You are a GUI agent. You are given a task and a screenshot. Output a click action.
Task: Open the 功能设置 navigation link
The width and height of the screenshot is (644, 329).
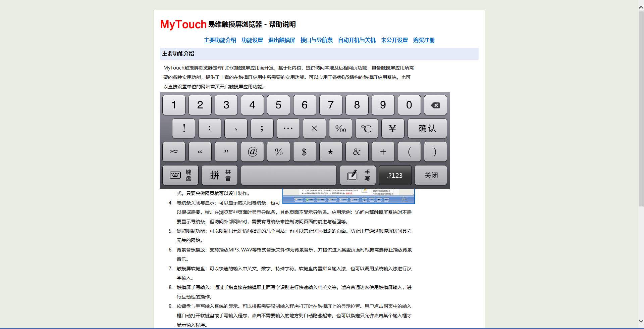252,40
